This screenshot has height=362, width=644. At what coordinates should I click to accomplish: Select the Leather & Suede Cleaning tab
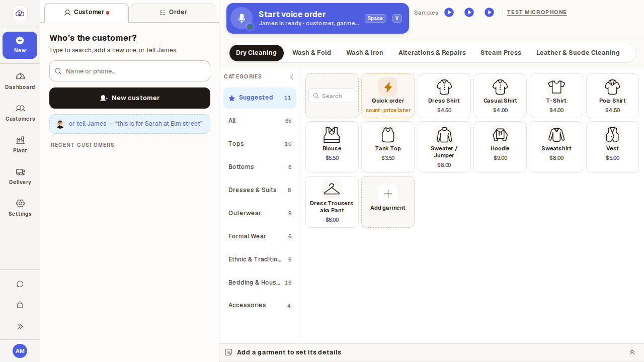[x=578, y=53]
